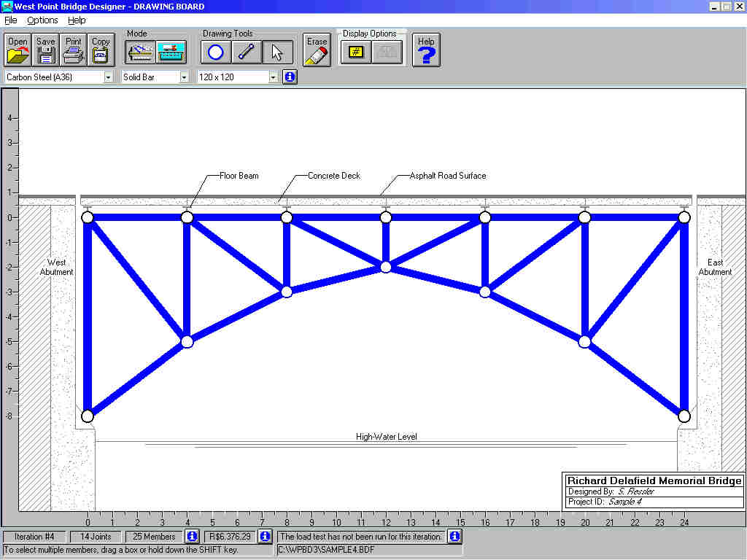Viewport: 747px width, 560px height.
Task: Activate the arrow Select tool
Action: pos(277,52)
